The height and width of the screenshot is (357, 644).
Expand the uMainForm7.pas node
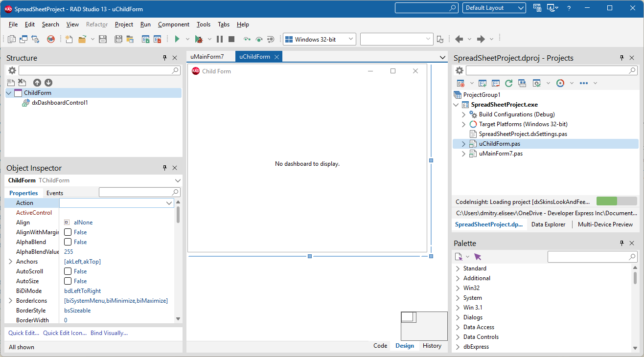click(464, 154)
